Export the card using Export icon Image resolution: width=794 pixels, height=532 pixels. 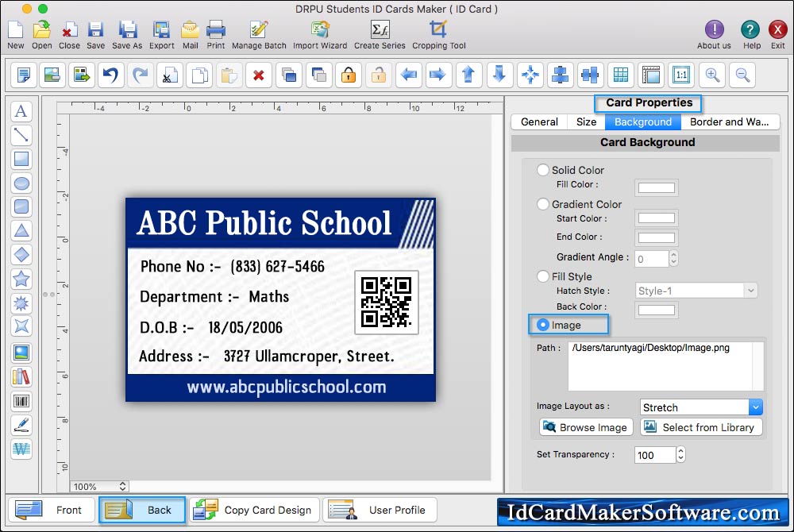[x=161, y=35]
